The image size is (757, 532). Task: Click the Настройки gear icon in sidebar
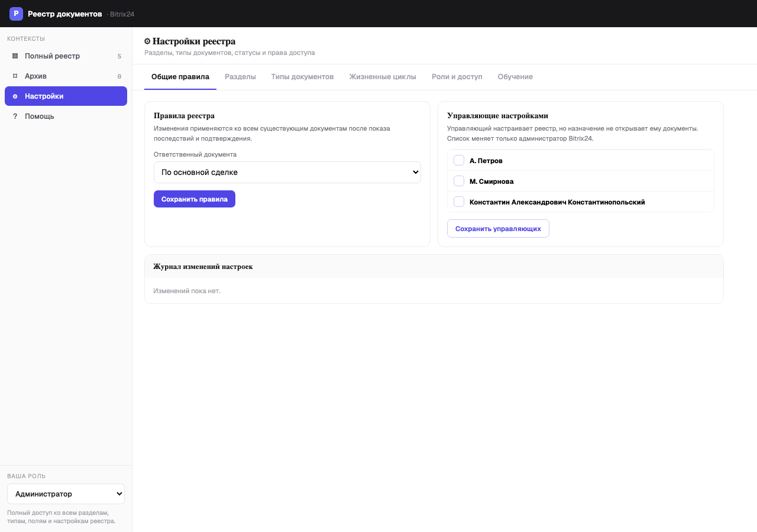(x=15, y=96)
